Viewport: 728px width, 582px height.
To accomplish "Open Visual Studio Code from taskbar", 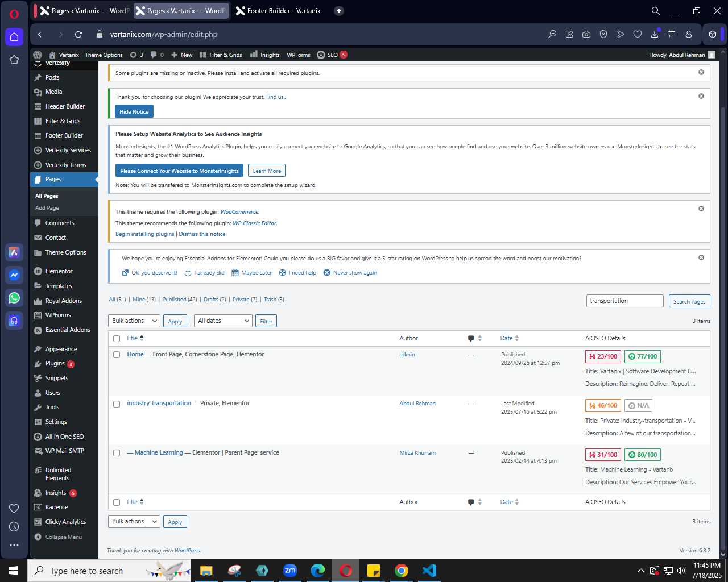I will (429, 571).
